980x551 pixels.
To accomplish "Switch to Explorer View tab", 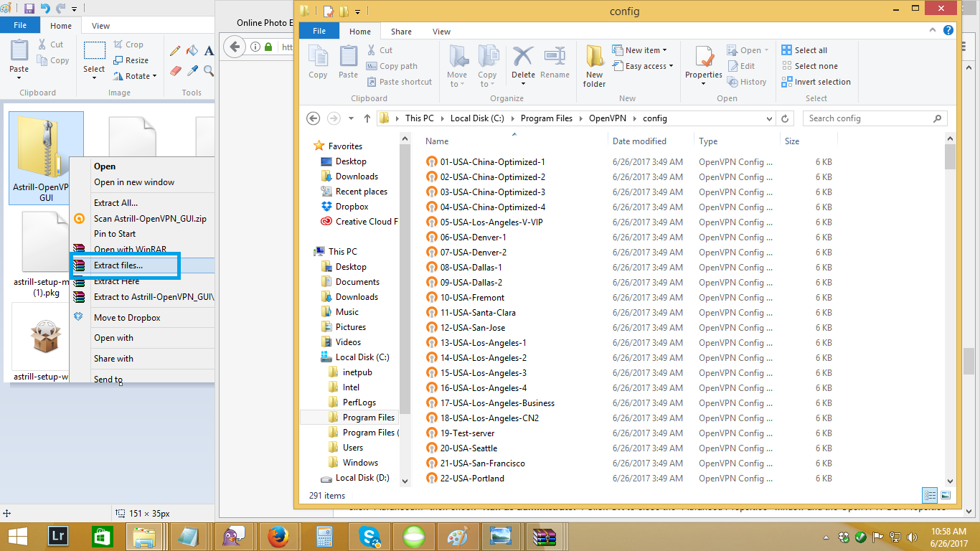I will 441,32.
